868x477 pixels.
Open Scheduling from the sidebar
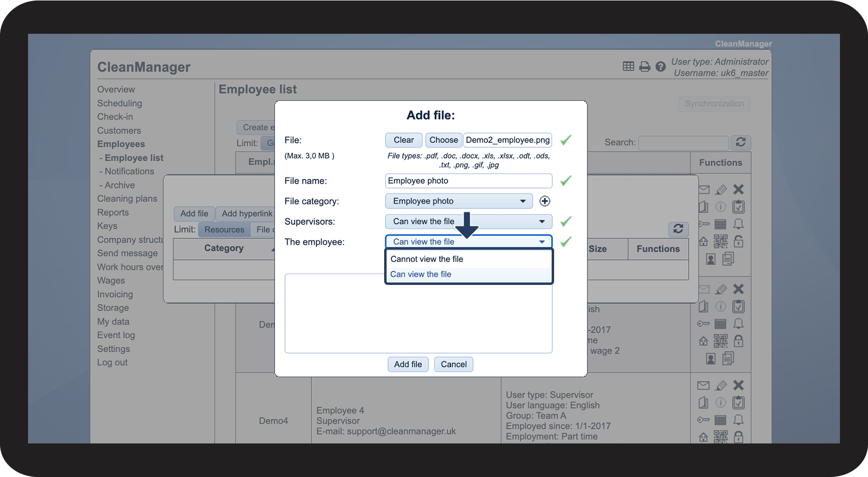[x=119, y=103]
